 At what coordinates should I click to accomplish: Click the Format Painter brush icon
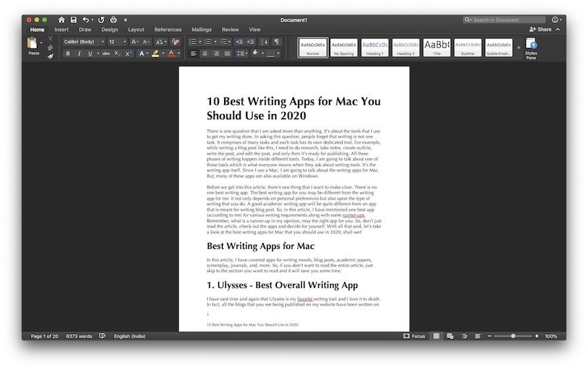pyautogui.click(x=50, y=56)
